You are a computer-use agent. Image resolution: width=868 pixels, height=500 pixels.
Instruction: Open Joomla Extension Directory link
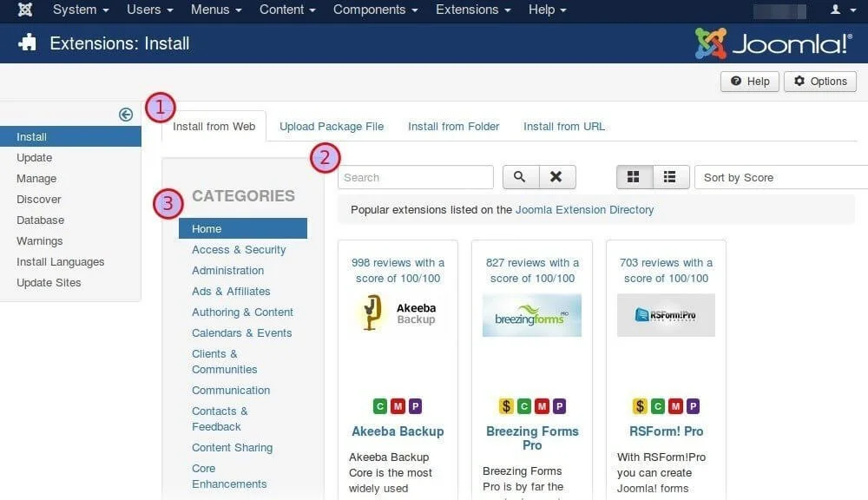tap(584, 210)
